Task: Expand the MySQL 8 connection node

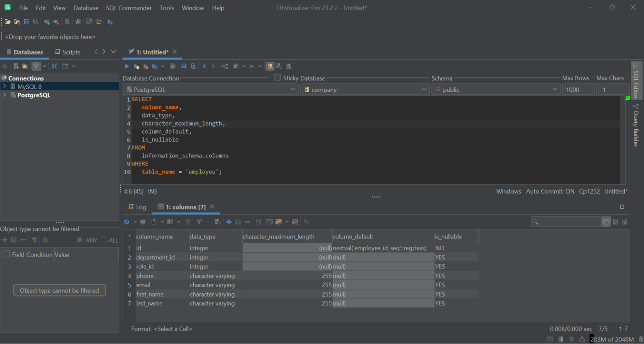Action: coord(5,86)
